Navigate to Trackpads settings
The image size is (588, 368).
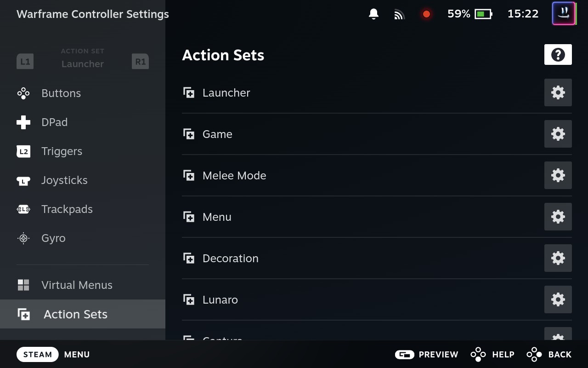pos(67,209)
